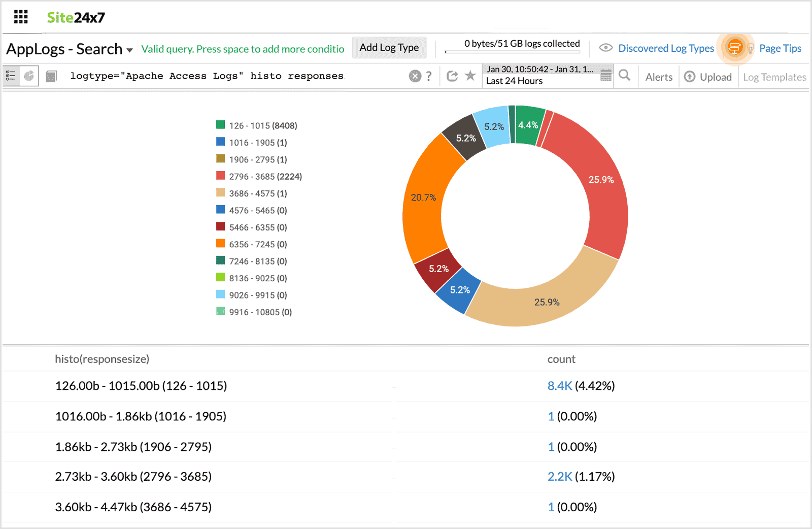812x529 pixels.
Task: Click the share query arrow icon
Action: [x=452, y=76]
